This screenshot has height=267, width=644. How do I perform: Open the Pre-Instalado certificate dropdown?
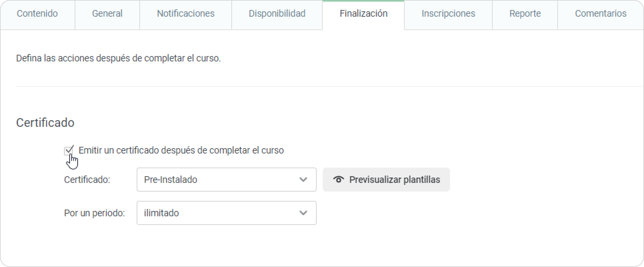pos(220,180)
